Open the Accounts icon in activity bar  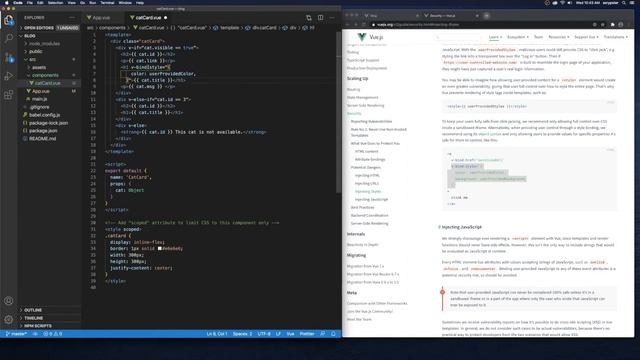[x=9, y=301]
